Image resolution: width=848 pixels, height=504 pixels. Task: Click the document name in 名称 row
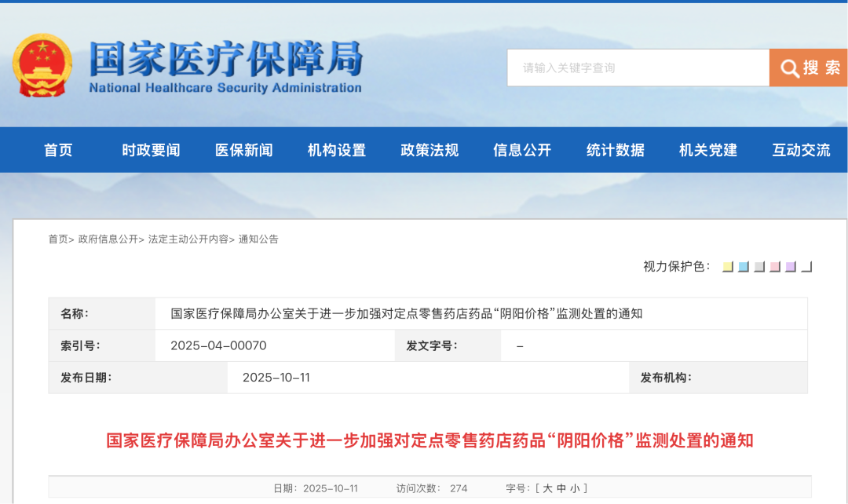[406, 314]
